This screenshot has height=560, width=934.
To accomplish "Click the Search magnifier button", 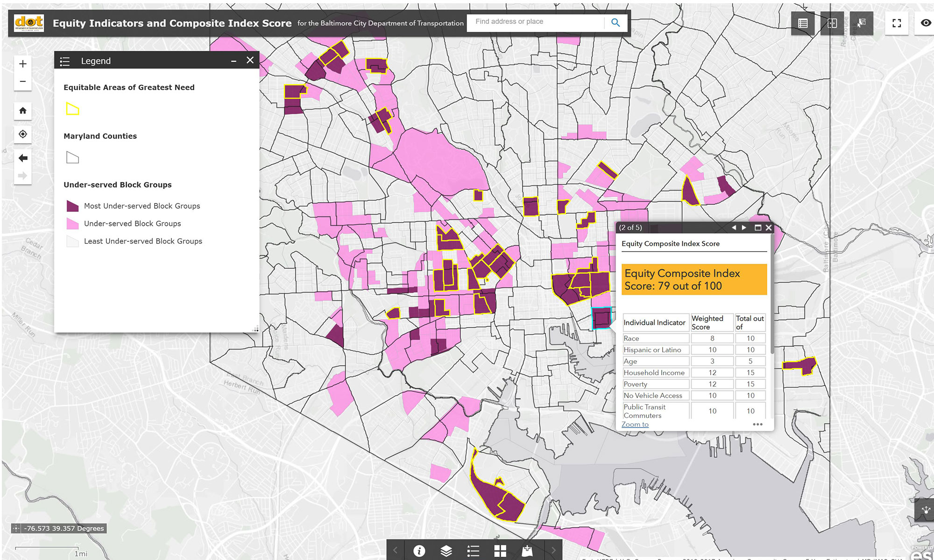I will 616,22.
